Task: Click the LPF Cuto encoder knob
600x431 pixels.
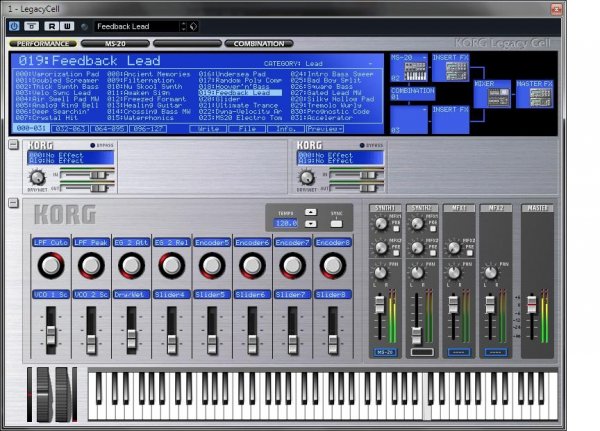Action: (x=51, y=265)
